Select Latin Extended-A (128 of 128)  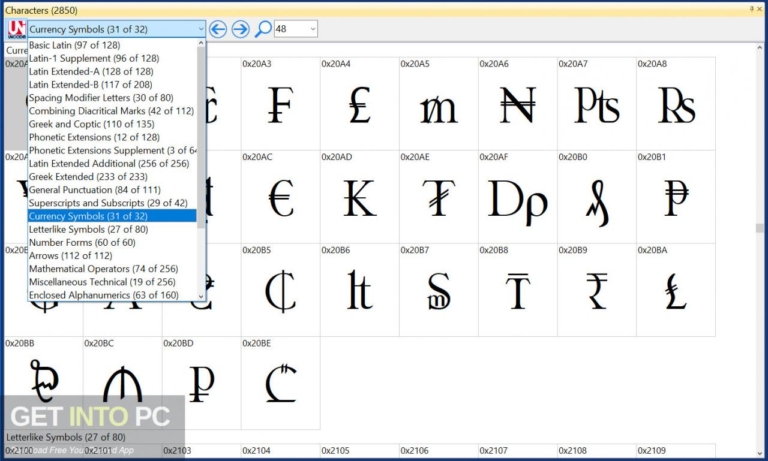(x=112, y=72)
